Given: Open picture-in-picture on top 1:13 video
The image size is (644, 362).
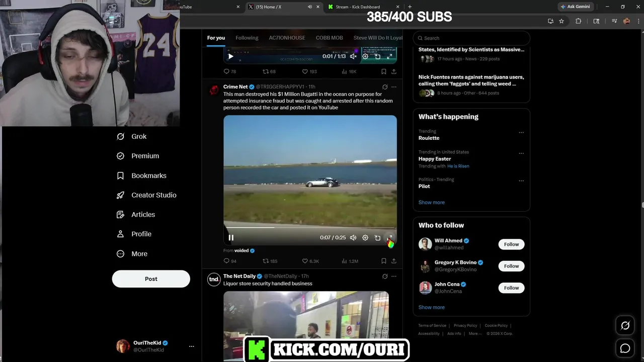Looking at the screenshot, I should click(x=377, y=56).
